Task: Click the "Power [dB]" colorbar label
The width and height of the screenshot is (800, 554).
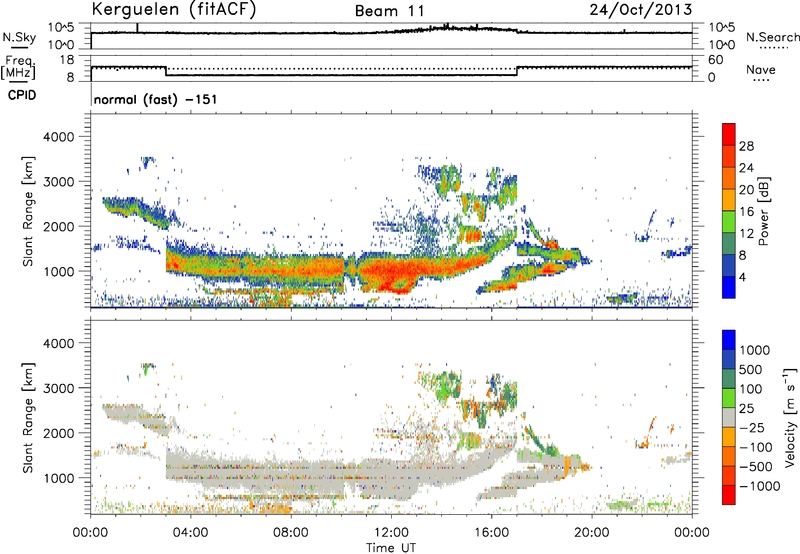Action: point(763,211)
